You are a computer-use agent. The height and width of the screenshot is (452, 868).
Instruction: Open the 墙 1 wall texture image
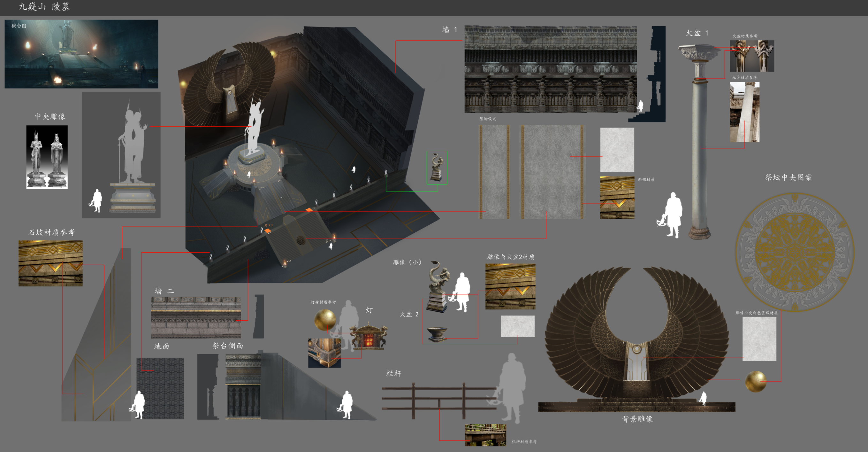tap(550, 69)
